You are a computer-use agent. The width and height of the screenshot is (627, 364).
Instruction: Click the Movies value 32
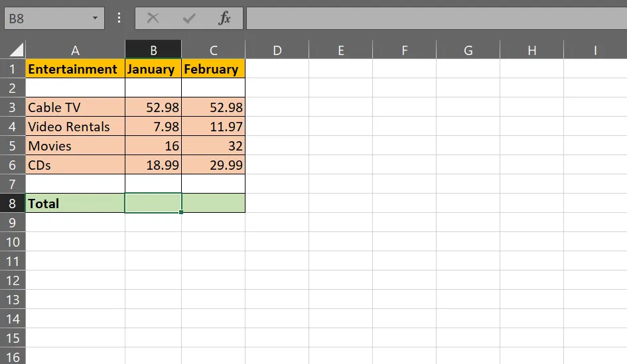[213, 145]
